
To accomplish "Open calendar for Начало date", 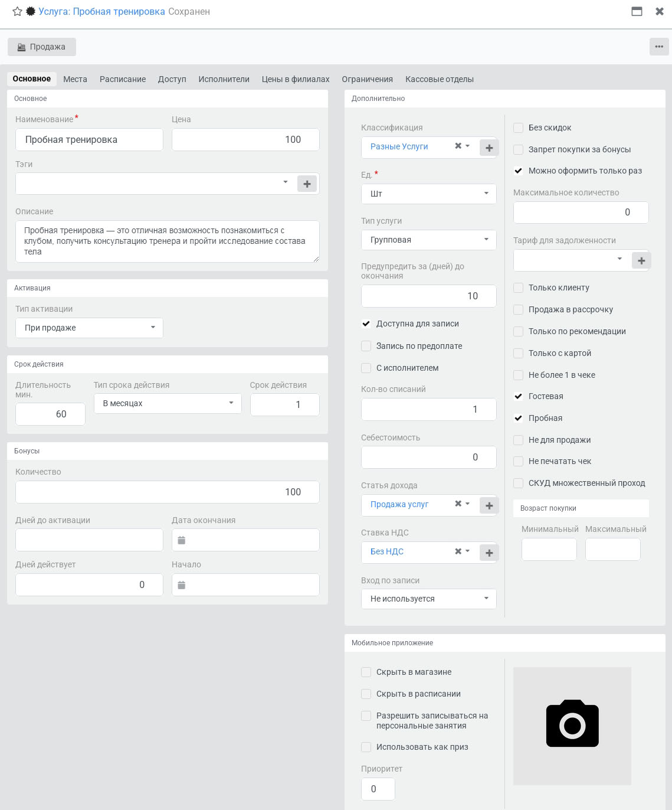I will pyautogui.click(x=182, y=585).
